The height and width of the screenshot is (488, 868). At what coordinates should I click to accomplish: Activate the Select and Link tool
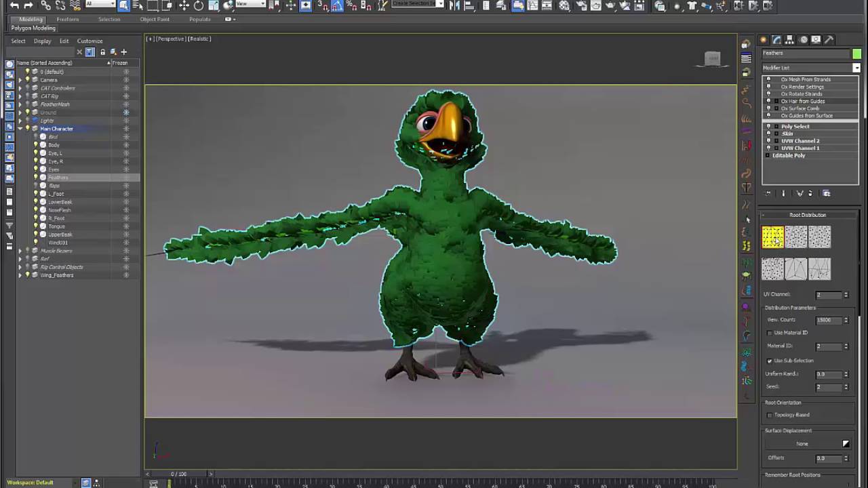tap(45, 5)
